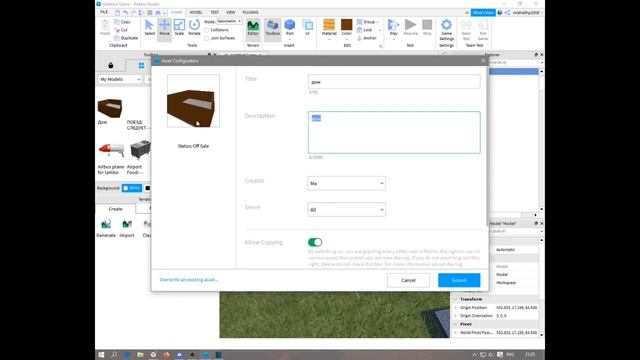
Task: Activate the Move tool
Action: (164, 27)
